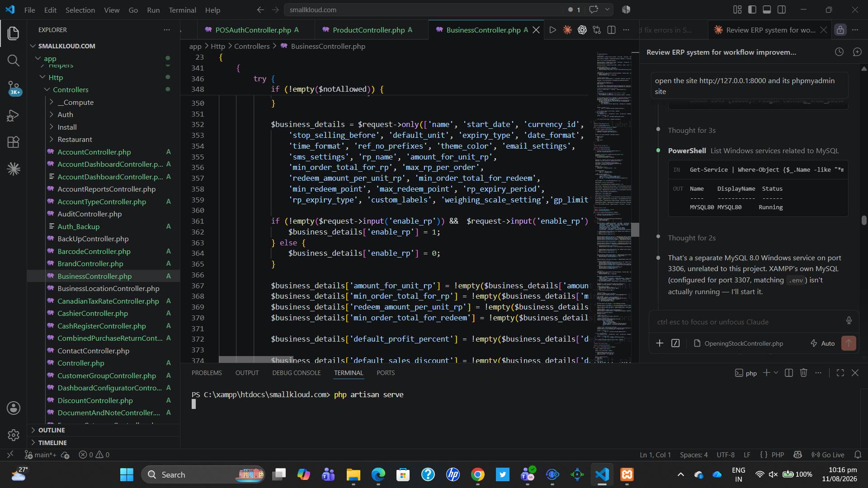The height and width of the screenshot is (488, 868).
Task: Click the Auto mode button in Claude panel
Action: [822, 343]
